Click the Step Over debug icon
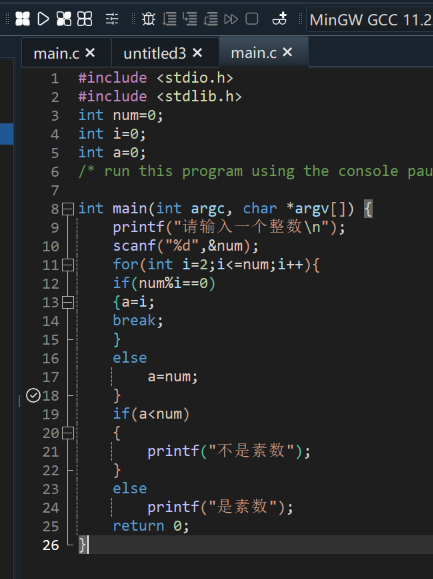Screen dimensions: 433x579 (170, 19)
